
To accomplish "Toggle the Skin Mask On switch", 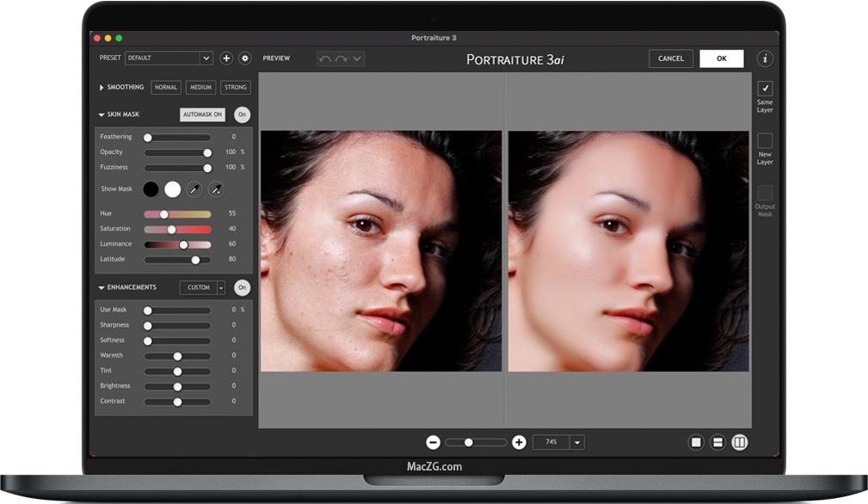I will pyautogui.click(x=242, y=114).
